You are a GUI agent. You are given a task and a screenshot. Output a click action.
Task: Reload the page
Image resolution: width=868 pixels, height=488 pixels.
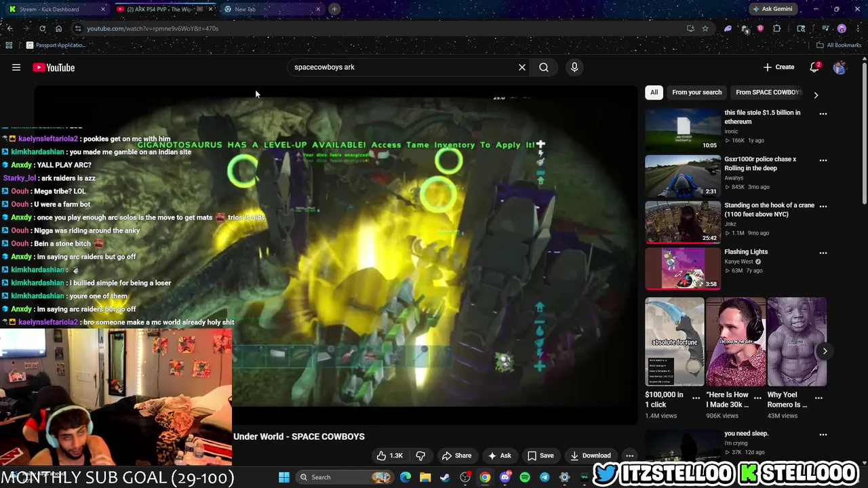click(42, 28)
